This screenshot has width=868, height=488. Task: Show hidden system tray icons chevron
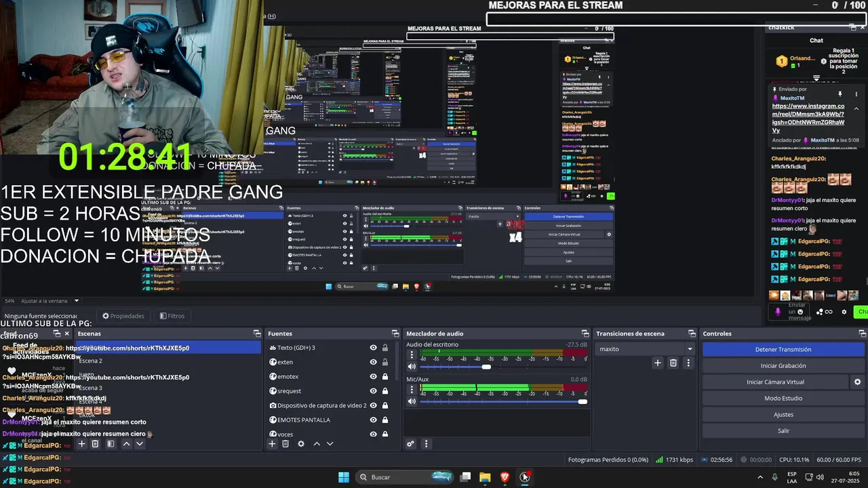click(759, 477)
